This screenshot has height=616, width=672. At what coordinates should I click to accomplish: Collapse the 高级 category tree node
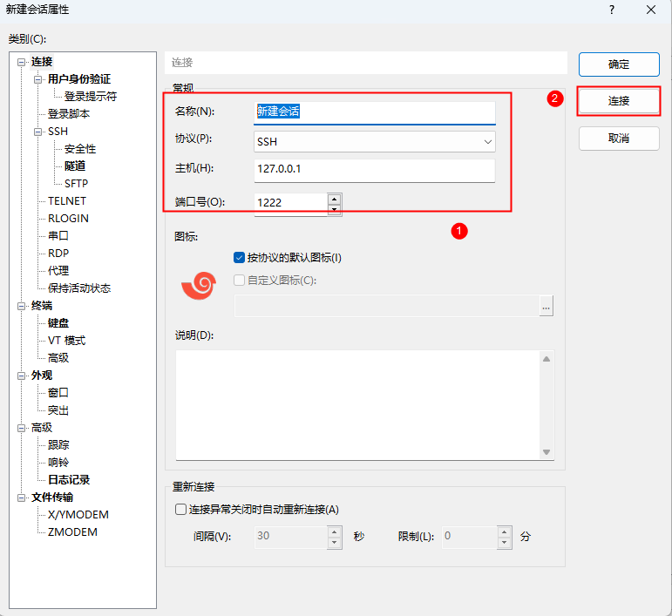(x=21, y=428)
